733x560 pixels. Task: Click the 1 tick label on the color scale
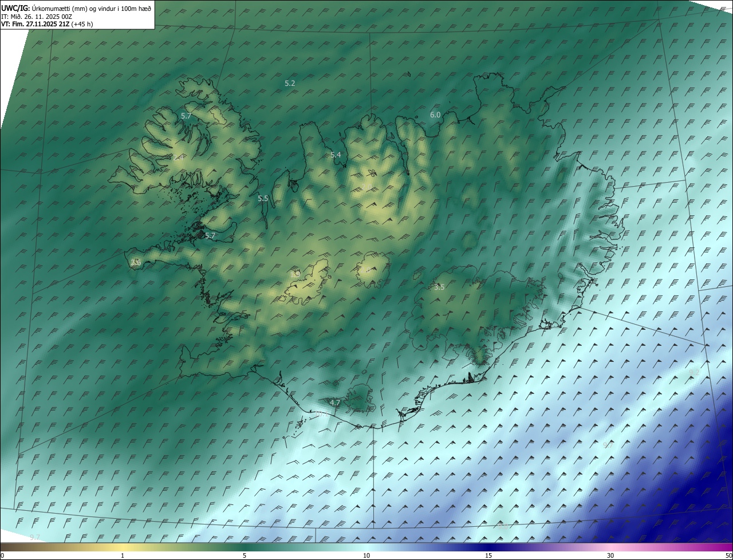coord(123,555)
